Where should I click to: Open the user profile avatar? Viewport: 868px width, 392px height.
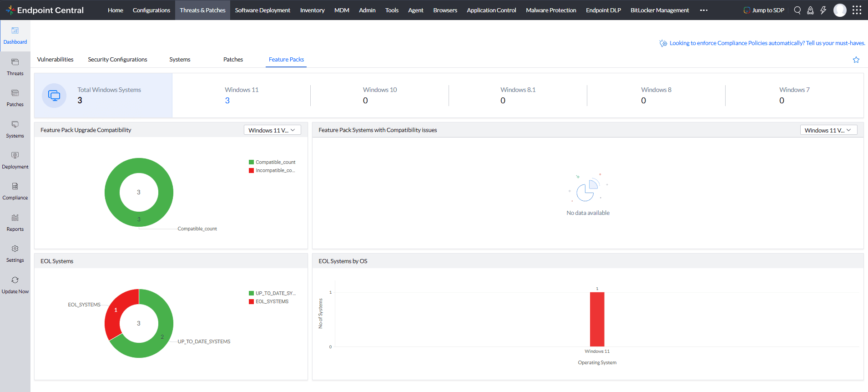(x=840, y=10)
